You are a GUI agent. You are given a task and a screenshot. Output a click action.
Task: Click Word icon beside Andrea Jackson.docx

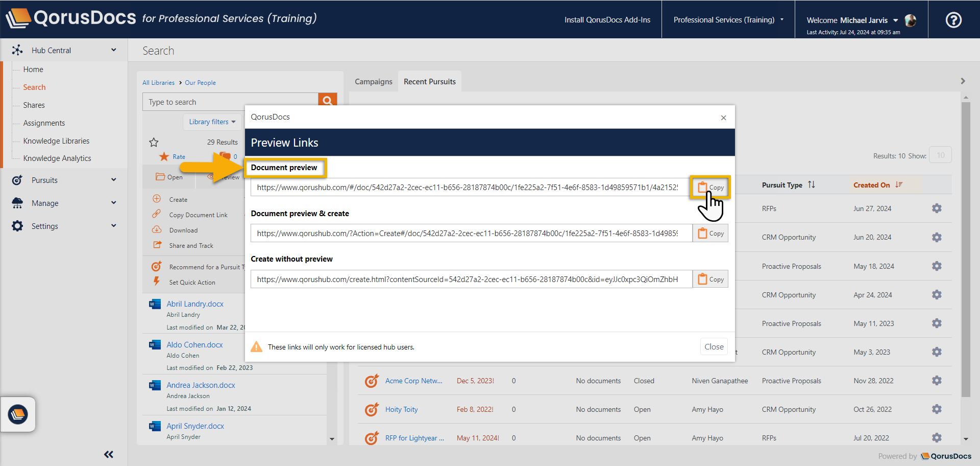click(x=155, y=385)
